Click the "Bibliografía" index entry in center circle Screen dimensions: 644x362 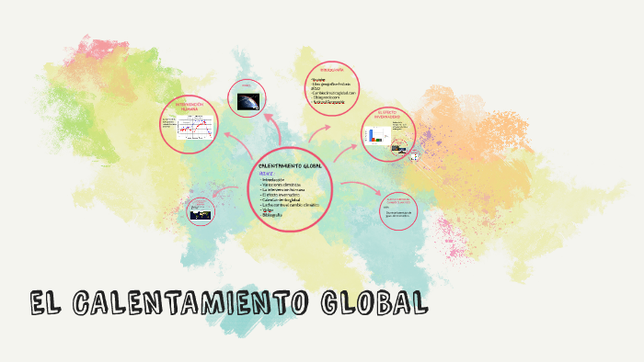click(x=271, y=215)
